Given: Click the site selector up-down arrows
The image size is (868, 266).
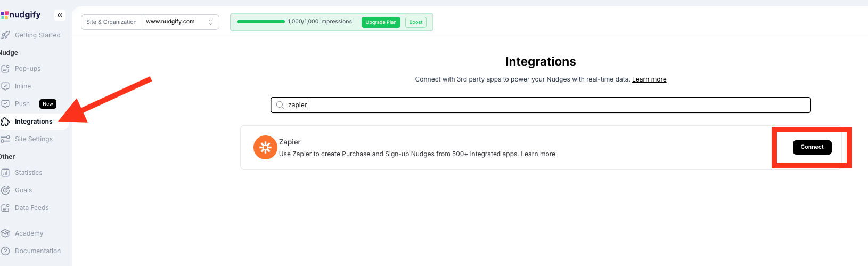Looking at the screenshot, I should tap(211, 22).
